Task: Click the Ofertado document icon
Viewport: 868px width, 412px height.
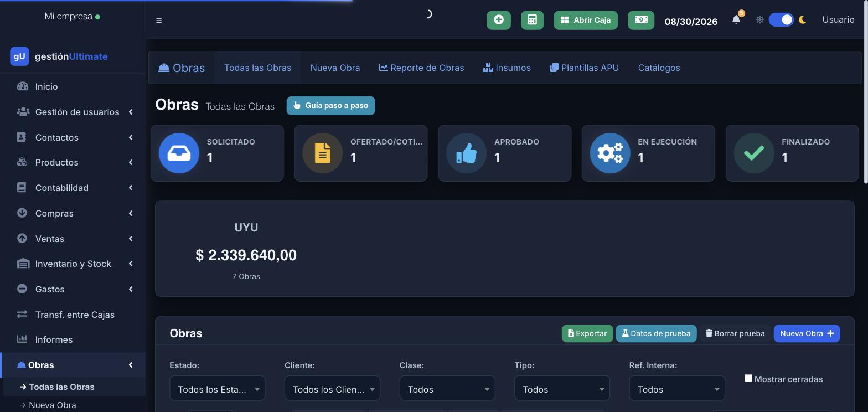Action: pyautogui.click(x=323, y=153)
